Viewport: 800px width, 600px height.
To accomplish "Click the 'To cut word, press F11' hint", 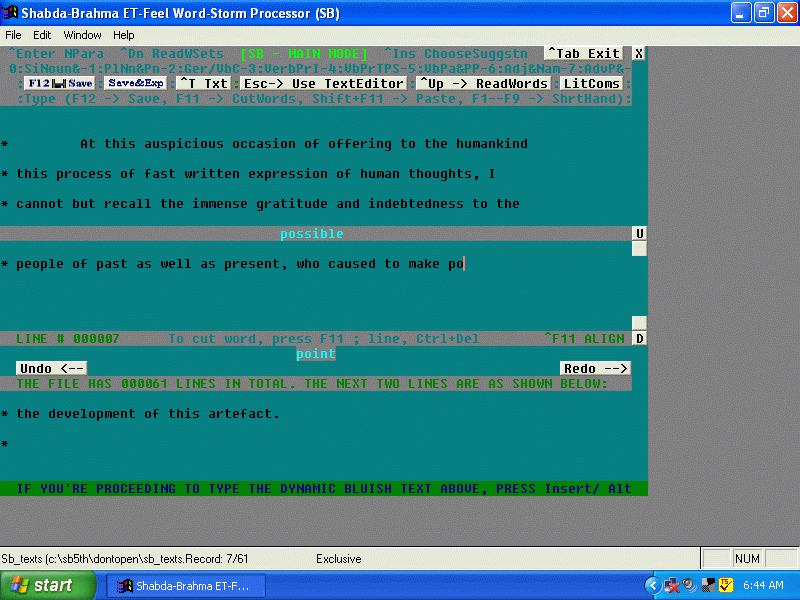I will [323, 339].
